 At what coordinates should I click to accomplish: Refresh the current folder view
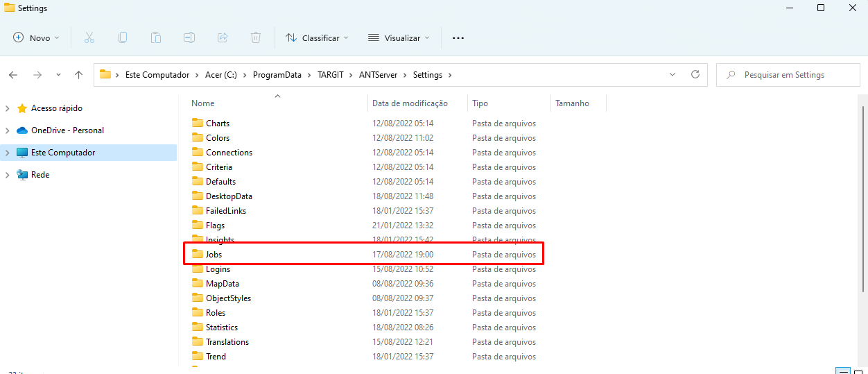coord(695,74)
